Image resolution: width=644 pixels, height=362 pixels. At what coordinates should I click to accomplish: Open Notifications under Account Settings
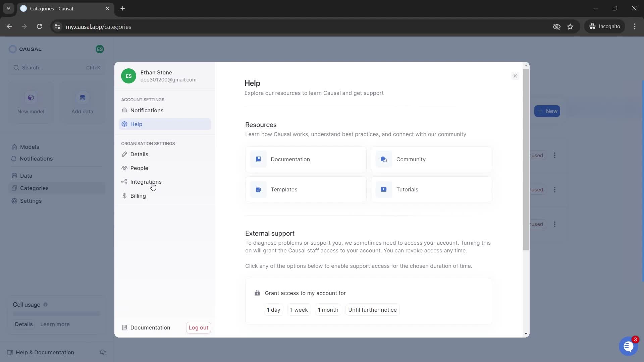[x=147, y=110]
